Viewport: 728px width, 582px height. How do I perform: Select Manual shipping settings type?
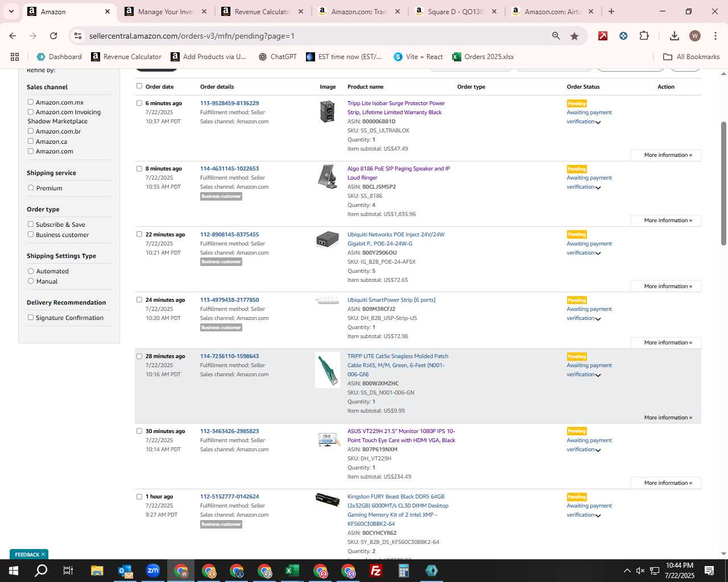[31, 281]
